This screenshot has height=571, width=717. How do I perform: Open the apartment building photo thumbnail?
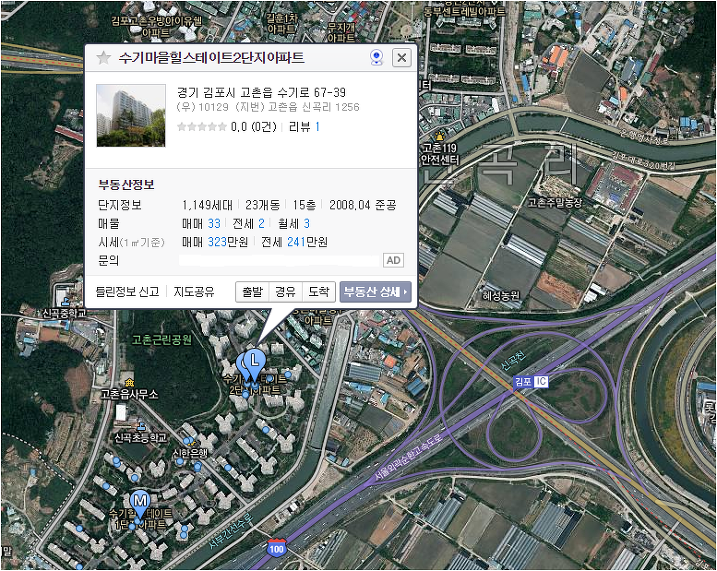pyautogui.click(x=131, y=116)
